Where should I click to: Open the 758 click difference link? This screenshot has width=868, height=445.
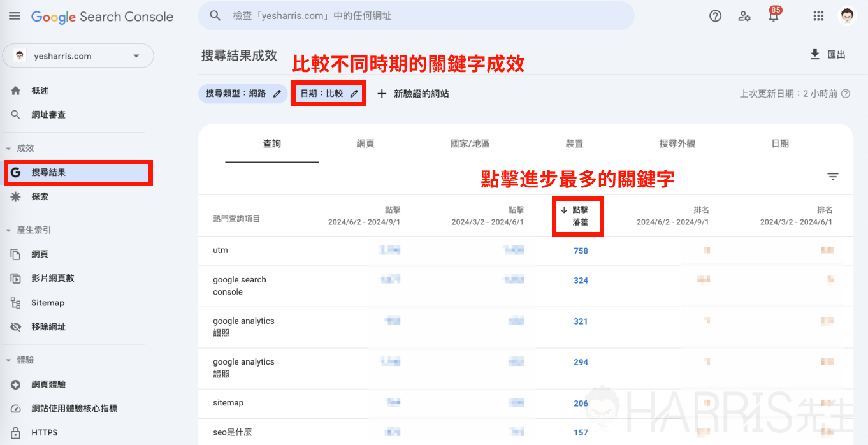581,251
